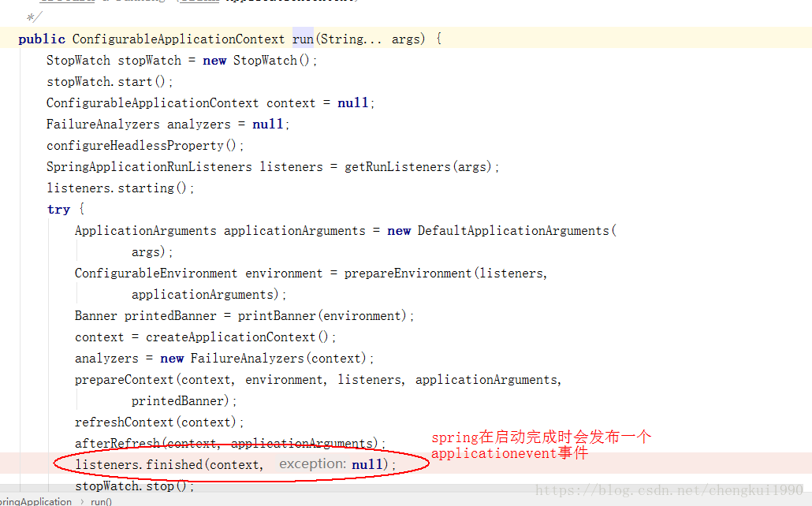Click the try keyword
812x506 pixels.
[x=58, y=210]
